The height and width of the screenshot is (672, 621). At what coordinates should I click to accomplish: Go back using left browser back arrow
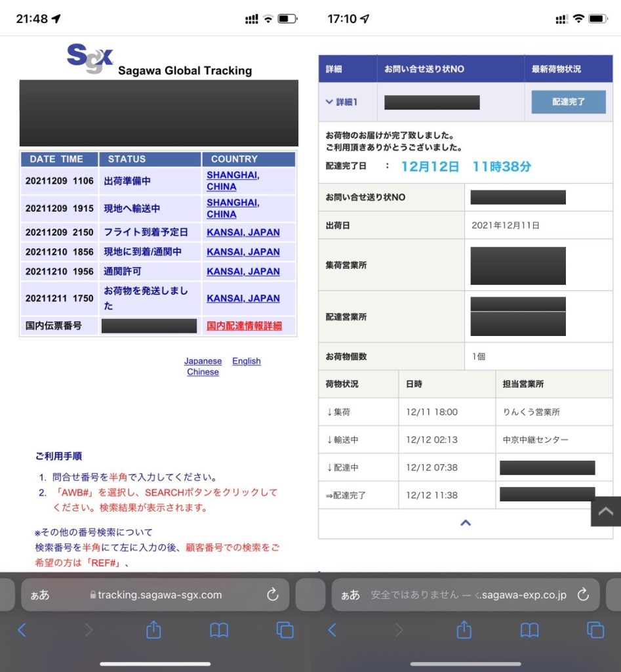(22, 630)
